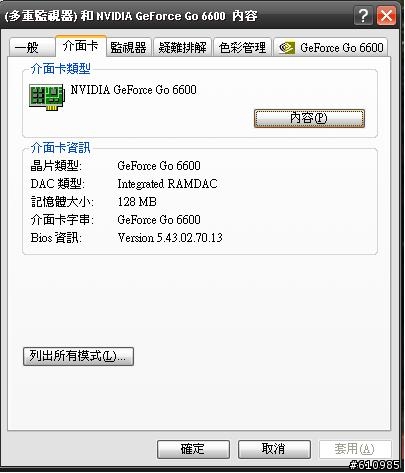The image size is (405, 473).
Task: Switch to the 一般 tab
Action: [32, 47]
